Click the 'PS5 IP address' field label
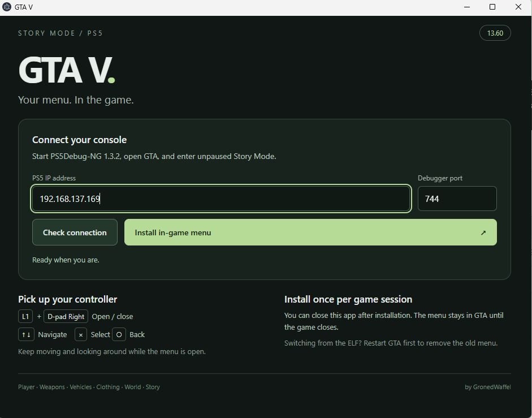The image size is (532, 418). coord(54,178)
